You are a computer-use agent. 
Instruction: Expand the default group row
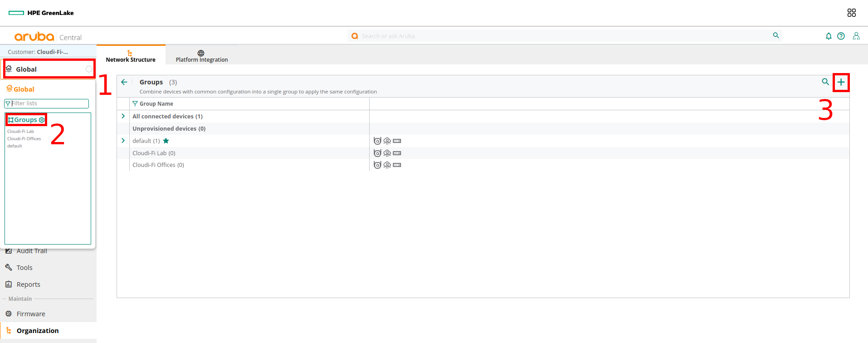(123, 141)
